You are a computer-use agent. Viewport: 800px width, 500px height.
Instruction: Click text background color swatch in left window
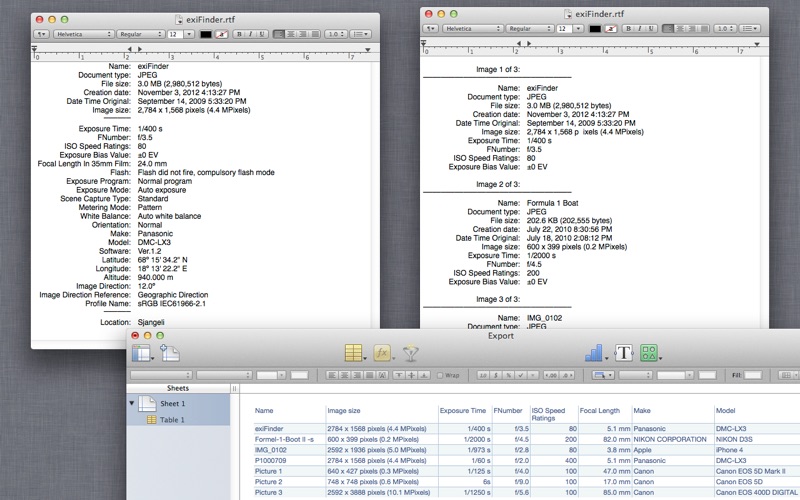(221, 34)
